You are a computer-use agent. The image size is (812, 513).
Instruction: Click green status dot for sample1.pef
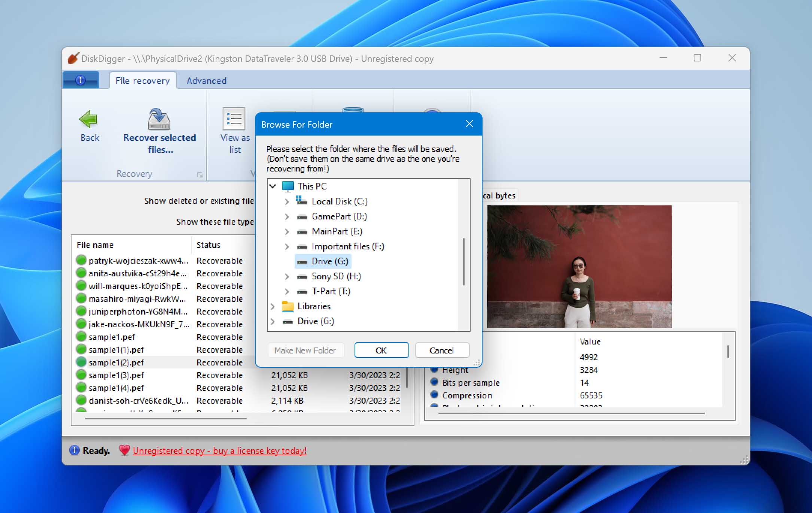click(81, 337)
